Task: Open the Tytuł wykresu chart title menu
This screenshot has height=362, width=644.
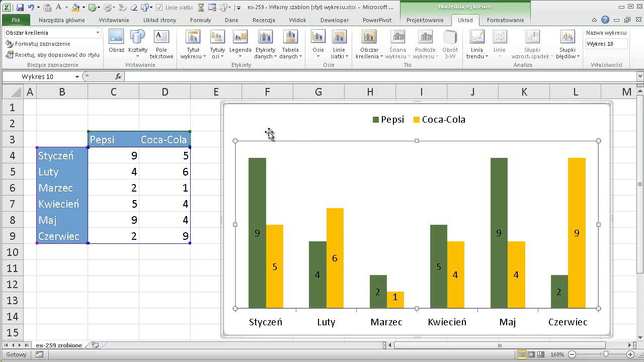Action: coord(193,44)
